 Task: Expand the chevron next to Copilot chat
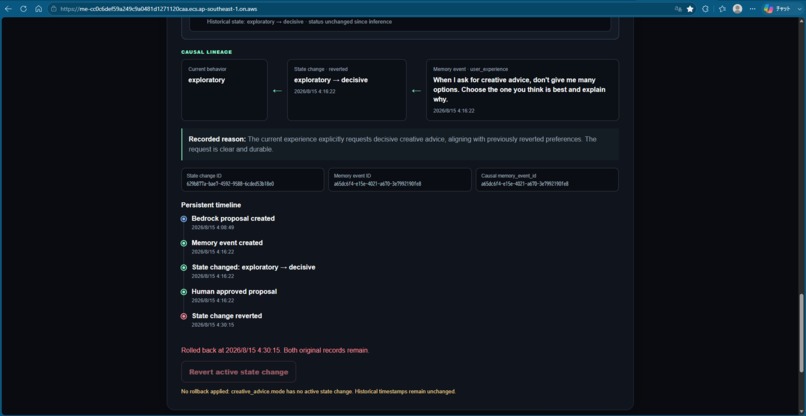798,9
